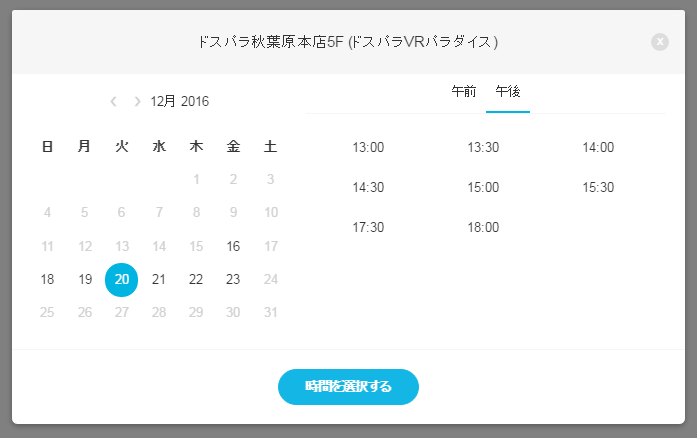Click the highlighted date 20
Viewport: 697px width, 438px height.
coord(121,280)
